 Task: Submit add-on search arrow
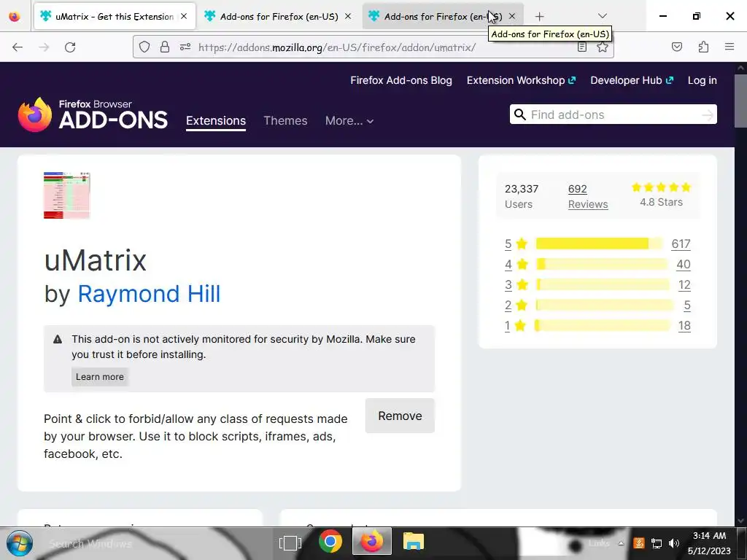coord(708,114)
